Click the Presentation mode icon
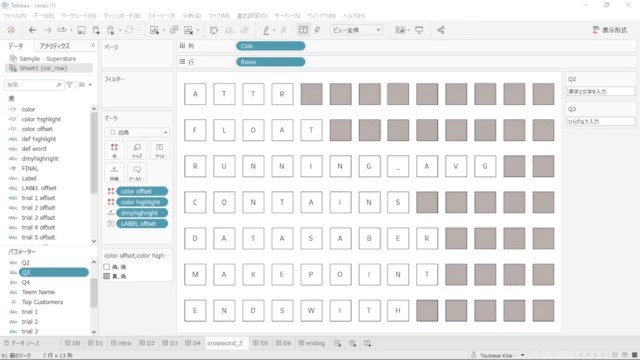Image resolution: width=640 pixels, height=360 pixels. 419,30
